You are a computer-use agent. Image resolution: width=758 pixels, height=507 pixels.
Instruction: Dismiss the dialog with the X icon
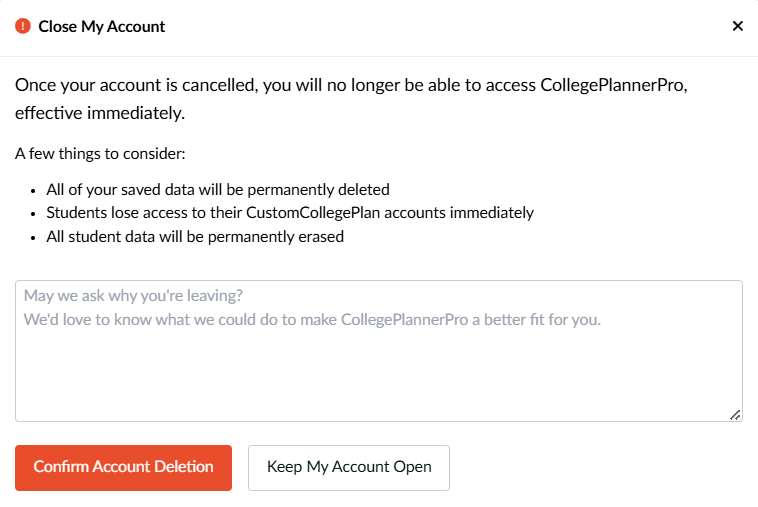(737, 26)
